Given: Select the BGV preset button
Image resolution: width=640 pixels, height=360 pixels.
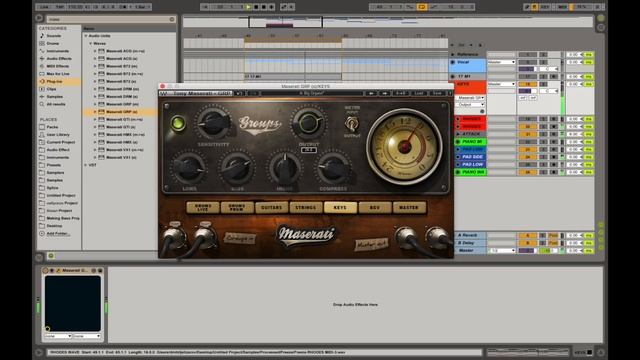Looking at the screenshot, I should (x=375, y=207).
